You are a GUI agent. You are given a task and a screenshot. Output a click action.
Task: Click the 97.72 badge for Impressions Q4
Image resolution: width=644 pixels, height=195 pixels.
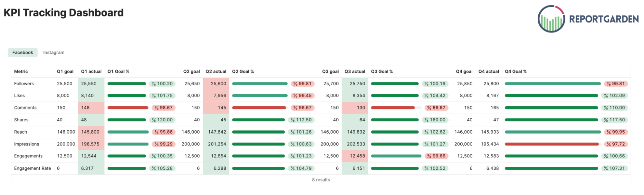(x=616, y=144)
